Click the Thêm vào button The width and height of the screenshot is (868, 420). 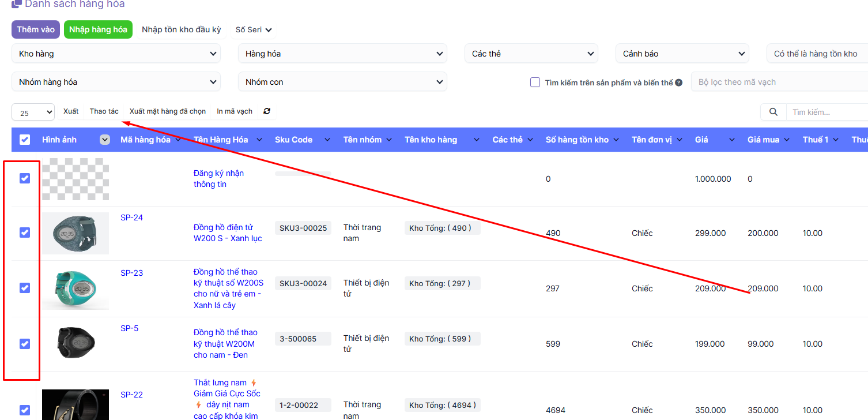(36, 29)
